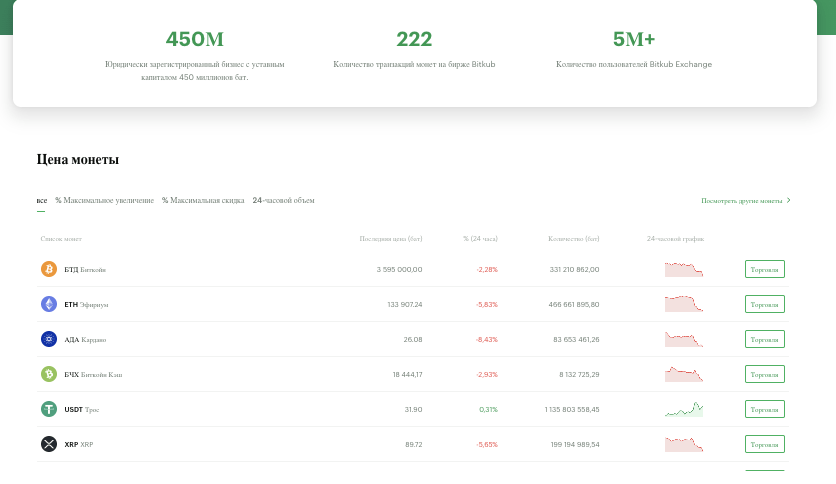This screenshot has height=484, width=836.
Task: Select the 'все' filter tab
Action: 42,201
